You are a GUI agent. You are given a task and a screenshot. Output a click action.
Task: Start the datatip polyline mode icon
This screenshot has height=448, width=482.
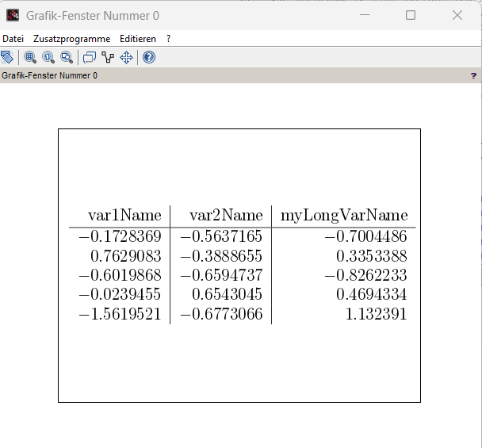click(108, 57)
